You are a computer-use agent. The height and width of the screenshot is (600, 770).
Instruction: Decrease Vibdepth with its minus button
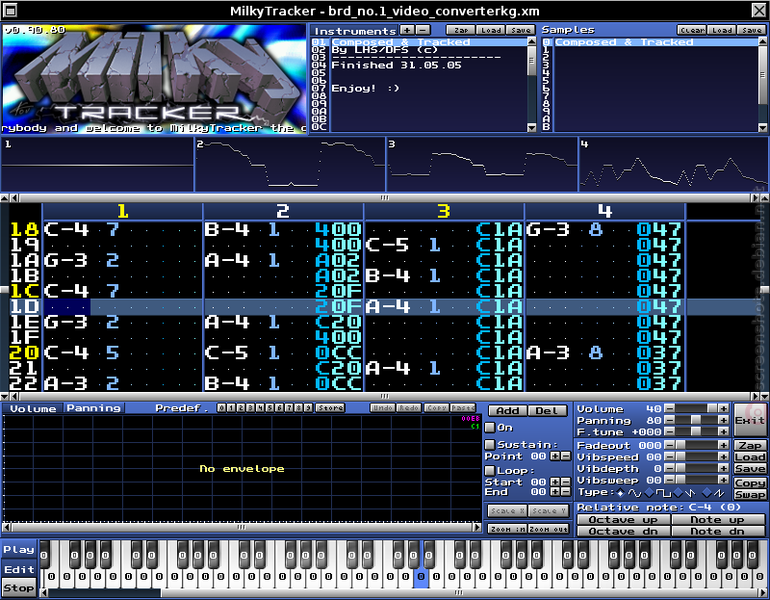tap(669, 469)
